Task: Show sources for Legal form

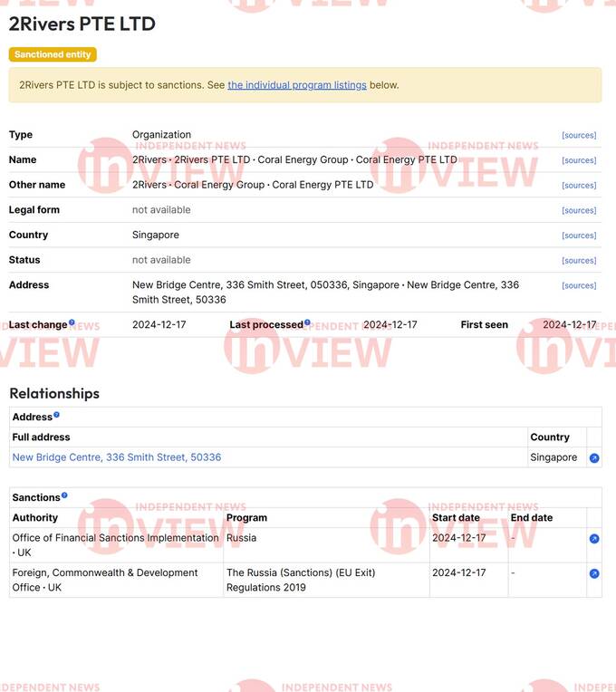Action: pos(579,210)
